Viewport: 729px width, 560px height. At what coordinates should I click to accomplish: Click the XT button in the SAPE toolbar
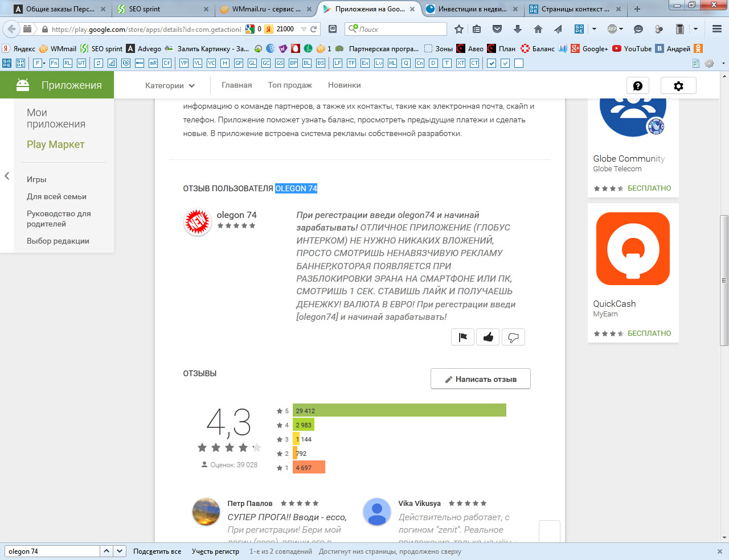click(x=461, y=63)
